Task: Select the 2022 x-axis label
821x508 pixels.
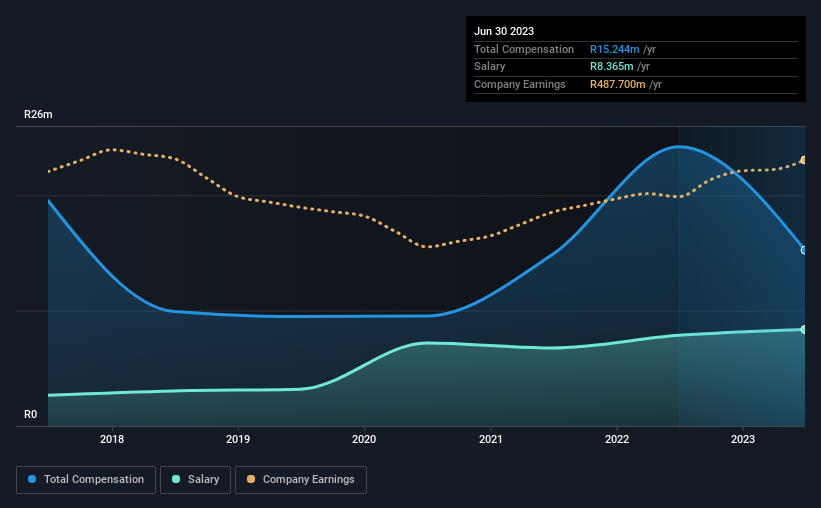Action: point(617,439)
